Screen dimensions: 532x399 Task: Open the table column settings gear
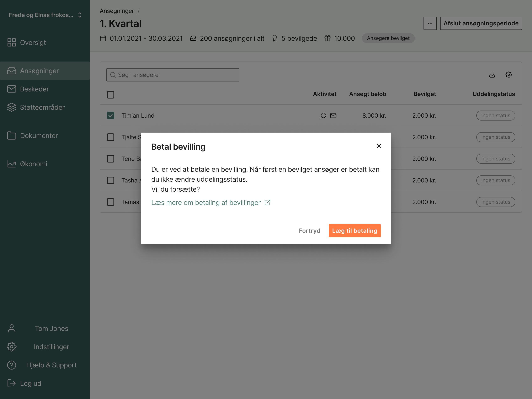pos(509,75)
